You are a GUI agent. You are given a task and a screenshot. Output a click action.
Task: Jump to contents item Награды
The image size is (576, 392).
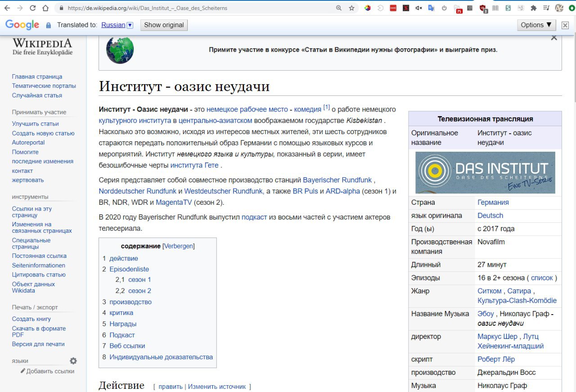click(x=123, y=324)
